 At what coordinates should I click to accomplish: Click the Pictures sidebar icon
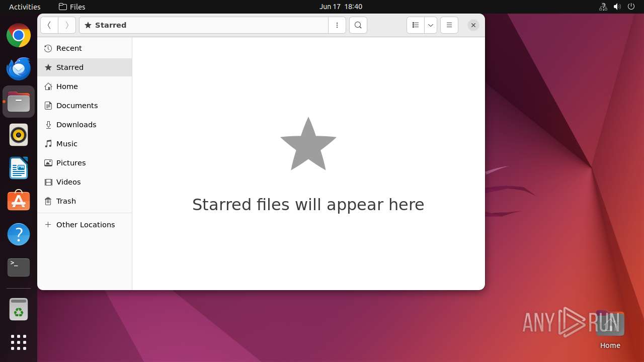48,163
